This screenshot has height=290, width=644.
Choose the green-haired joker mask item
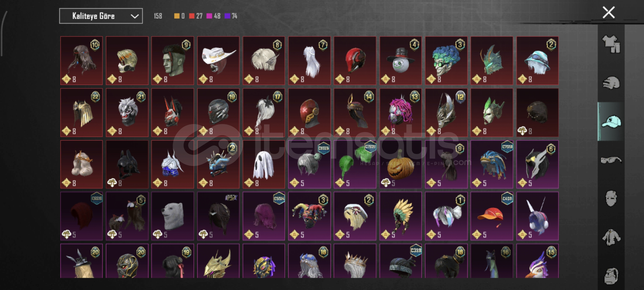[x=446, y=61]
